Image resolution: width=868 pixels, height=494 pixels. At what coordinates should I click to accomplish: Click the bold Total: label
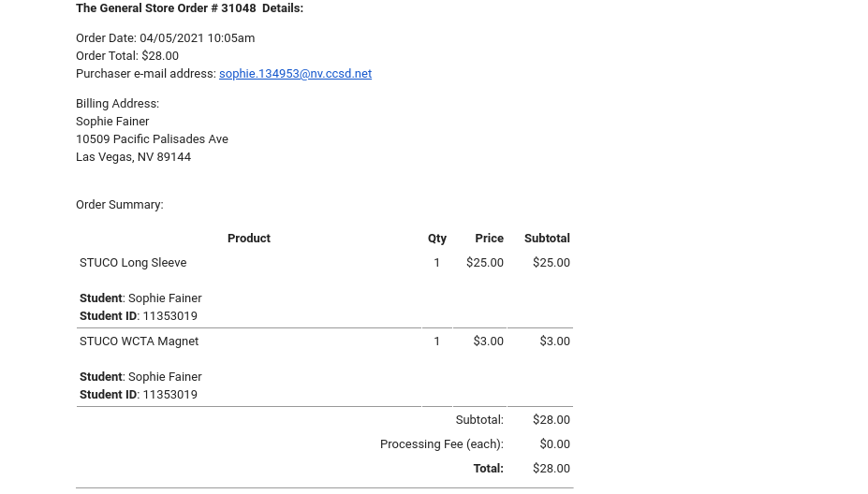click(x=488, y=469)
